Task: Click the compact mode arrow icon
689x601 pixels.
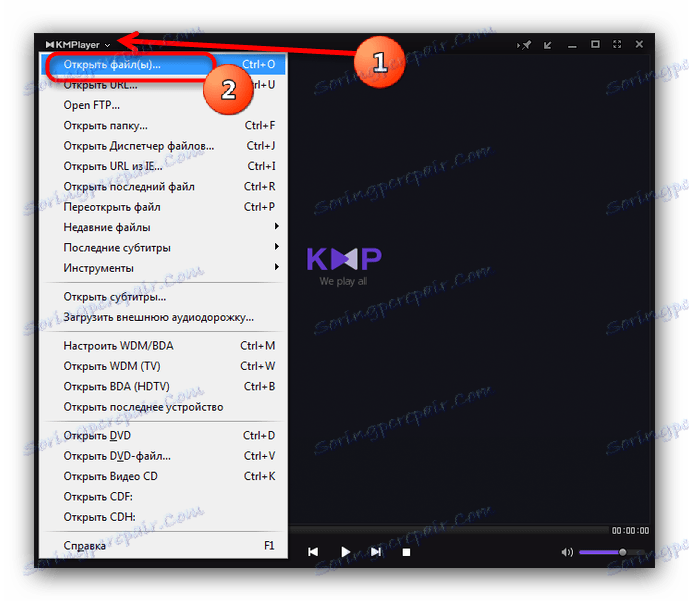Action: point(548,45)
